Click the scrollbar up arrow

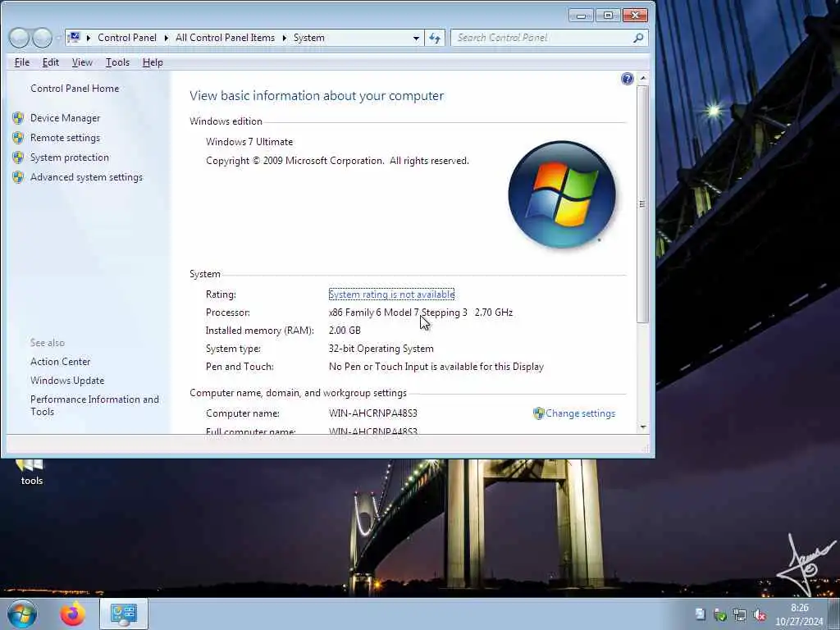643,78
